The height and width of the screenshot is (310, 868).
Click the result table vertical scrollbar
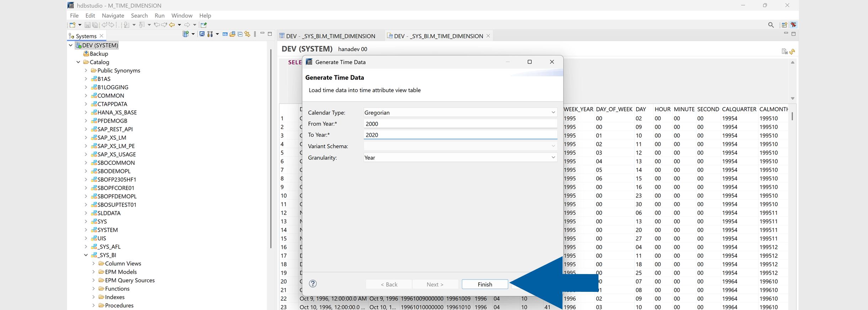point(792,116)
